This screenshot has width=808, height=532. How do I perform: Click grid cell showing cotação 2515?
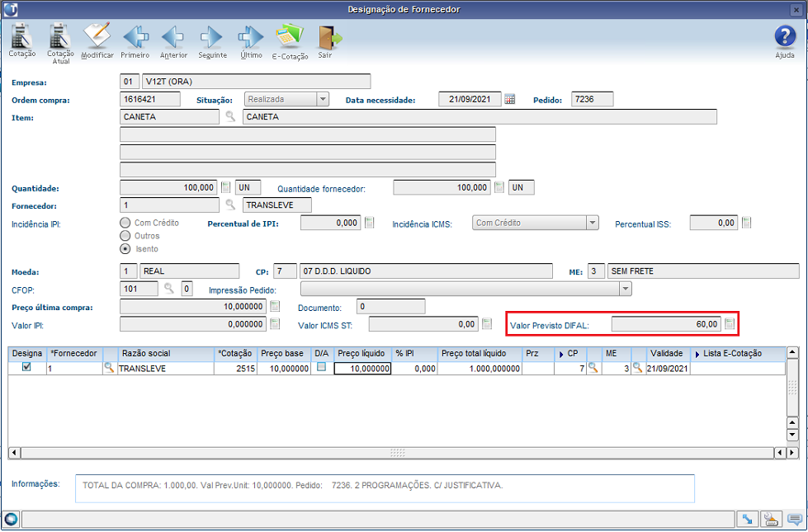235,368
